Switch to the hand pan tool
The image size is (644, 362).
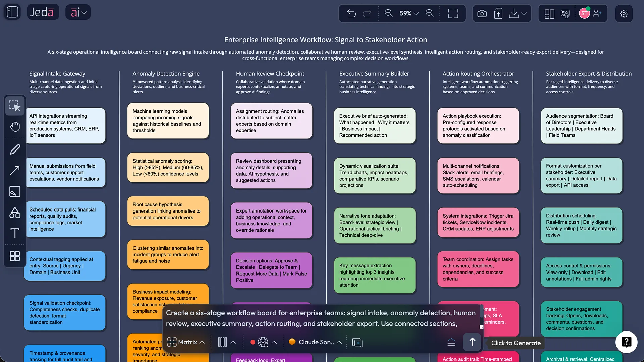(15, 127)
